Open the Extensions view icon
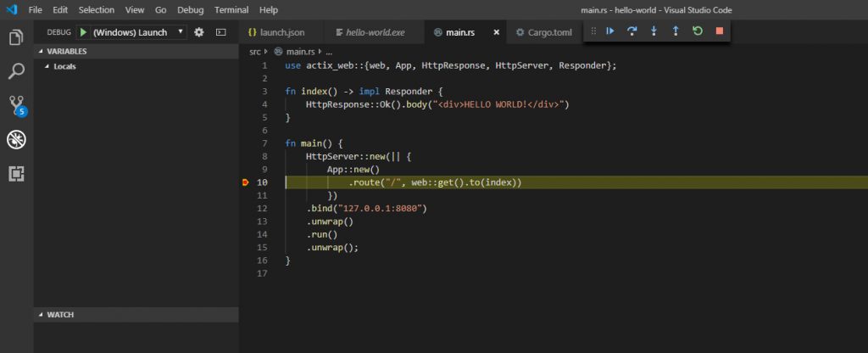The width and height of the screenshot is (868, 353). tap(15, 173)
